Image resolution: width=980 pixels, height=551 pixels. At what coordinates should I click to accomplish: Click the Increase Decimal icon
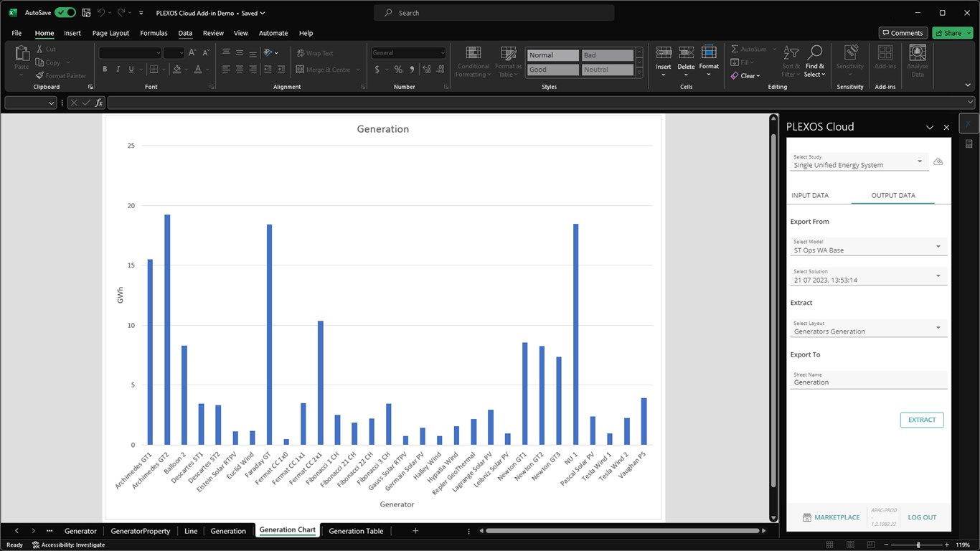tap(427, 70)
